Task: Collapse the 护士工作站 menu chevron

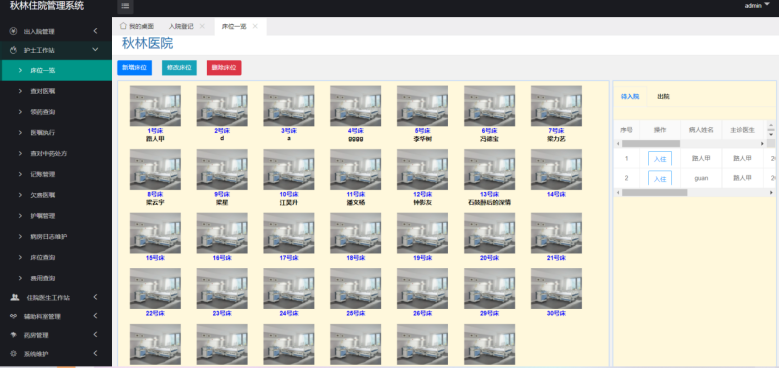Action: click(x=95, y=50)
